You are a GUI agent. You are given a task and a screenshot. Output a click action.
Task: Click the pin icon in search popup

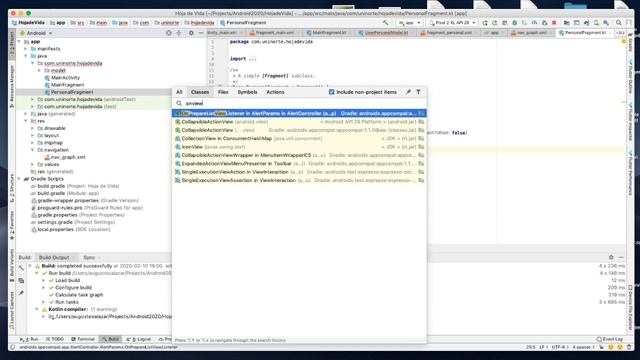pyautogui.click(x=408, y=92)
